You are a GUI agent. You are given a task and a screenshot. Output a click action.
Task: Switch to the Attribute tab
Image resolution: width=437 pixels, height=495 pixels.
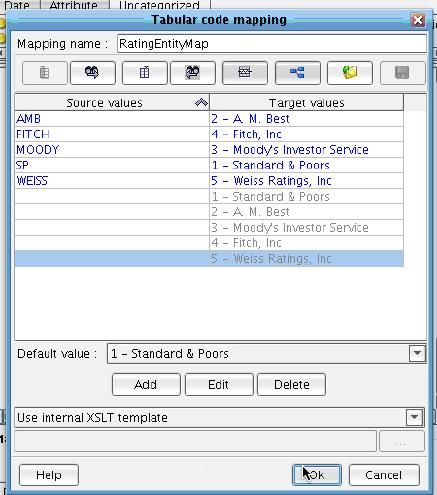tap(73, 5)
